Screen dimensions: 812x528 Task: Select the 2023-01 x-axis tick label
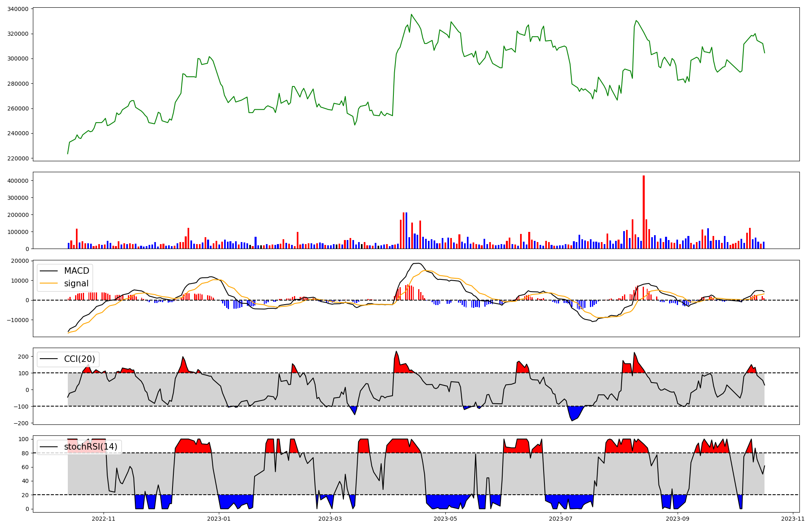click(x=219, y=519)
